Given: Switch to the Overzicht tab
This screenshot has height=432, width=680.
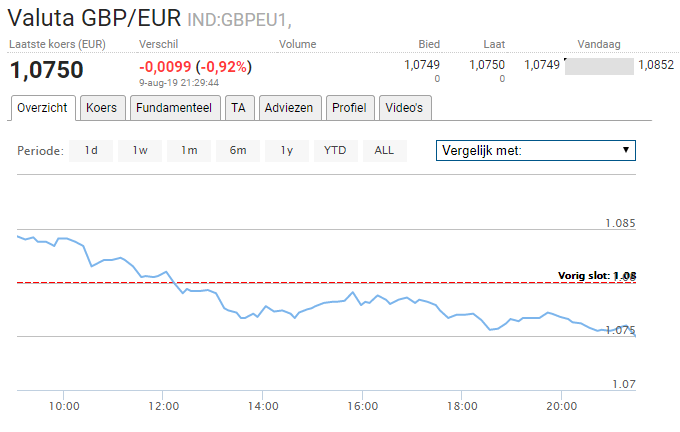Looking at the screenshot, I should [x=43, y=107].
